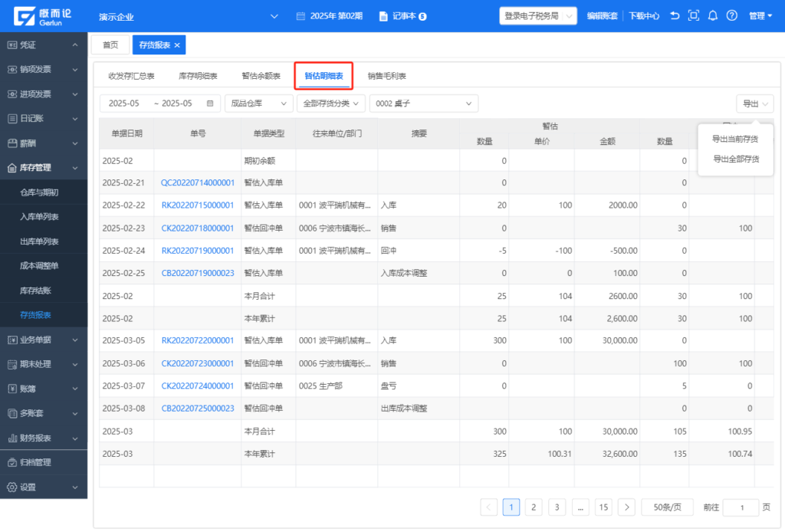Open the notification bell
The image size is (785, 532).
(x=713, y=15)
